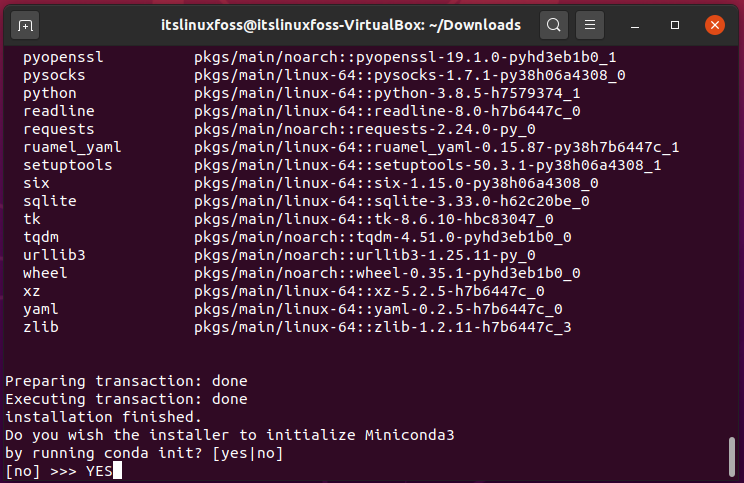744x483 pixels.
Task: Click the line asking to initialize Miniconda3
Action: pos(230,436)
